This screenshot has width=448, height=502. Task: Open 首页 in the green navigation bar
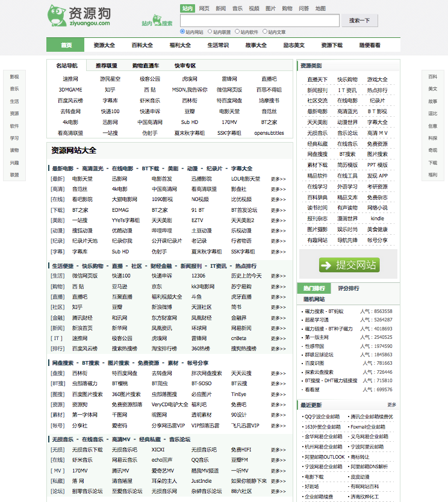tap(66, 45)
